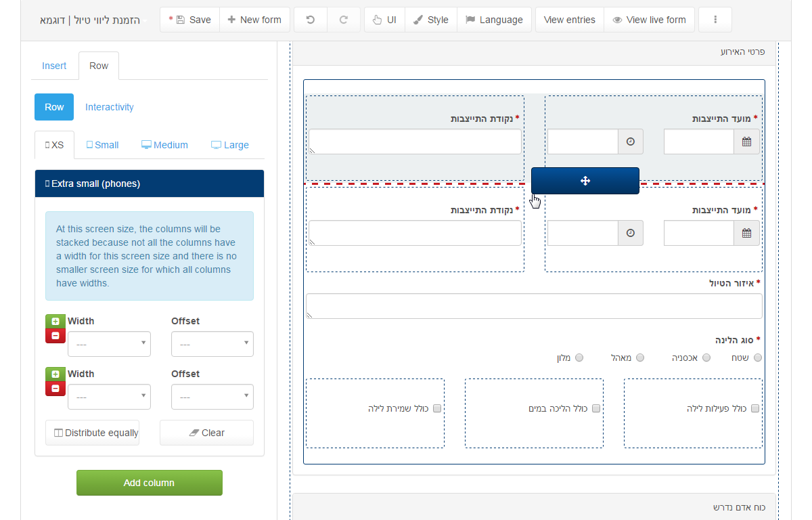Select the Medium screen size tab
Image resolution: width=812 pixels, height=520 pixels.
click(x=164, y=145)
